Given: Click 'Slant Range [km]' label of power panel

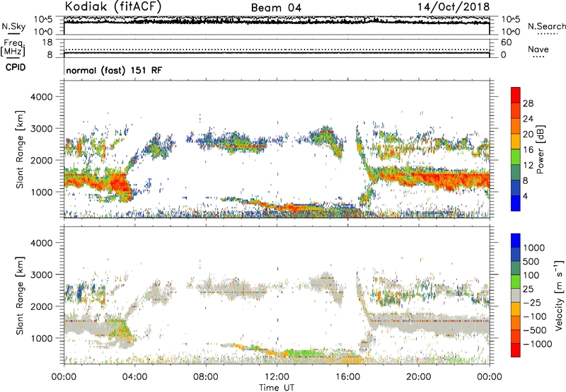Looking at the screenshot, I should [20, 149].
